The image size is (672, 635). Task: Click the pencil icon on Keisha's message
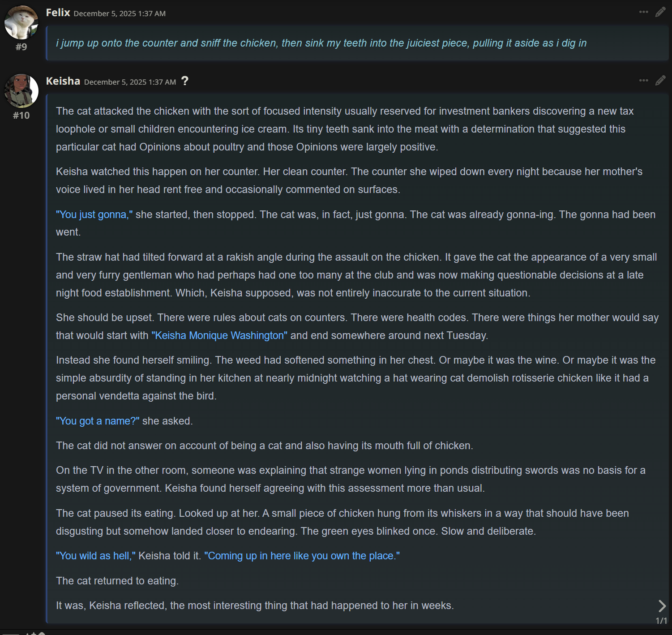pyautogui.click(x=660, y=81)
